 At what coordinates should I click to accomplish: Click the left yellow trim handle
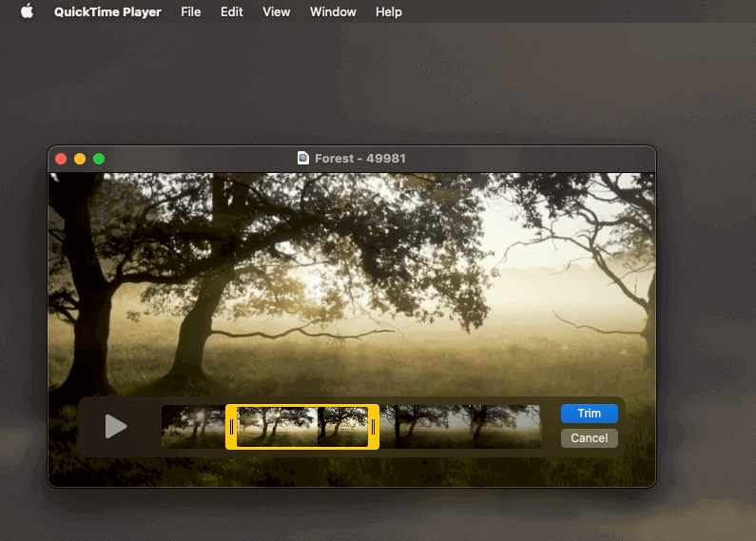(x=231, y=427)
